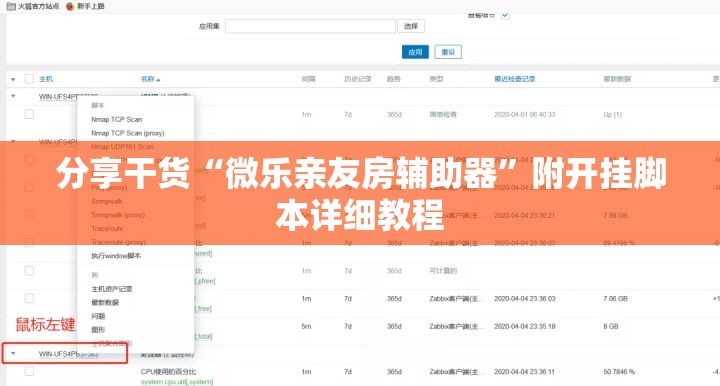The height and width of the screenshot is (386, 720).
Task: Click the 趋势 column header text
Action: pos(394,79)
